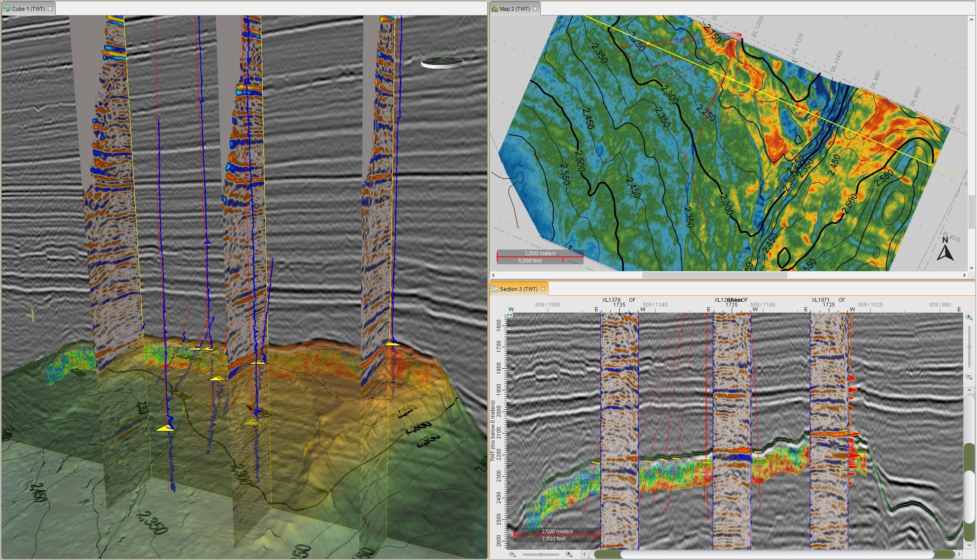This screenshot has width=977, height=560.
Task: Click the Map 2 (TWT) map view icon
Action: 495,9
